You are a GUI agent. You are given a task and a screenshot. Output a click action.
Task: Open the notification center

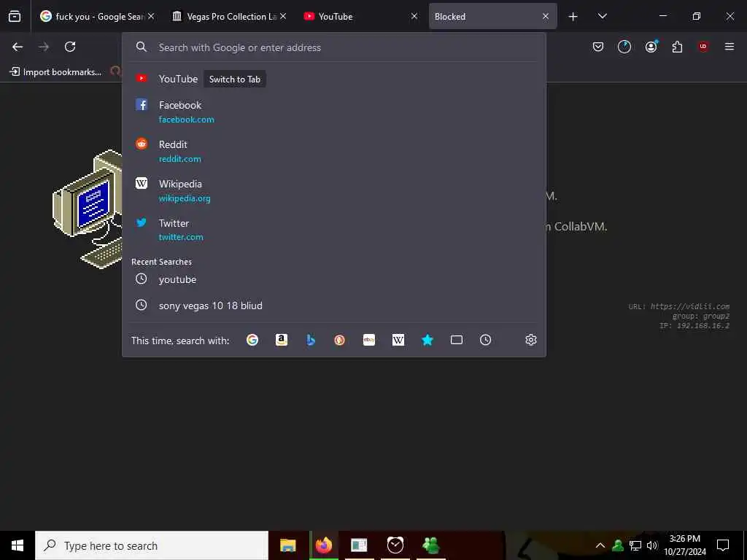click(723, 545)
